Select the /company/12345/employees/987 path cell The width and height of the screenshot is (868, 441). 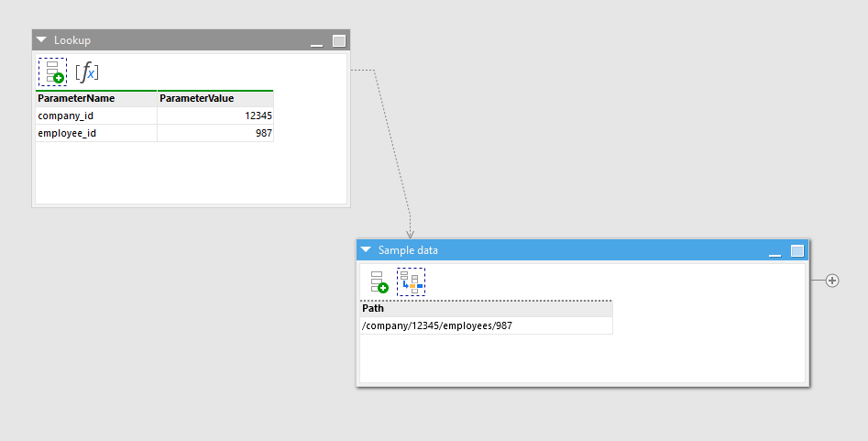coord(485,325)
